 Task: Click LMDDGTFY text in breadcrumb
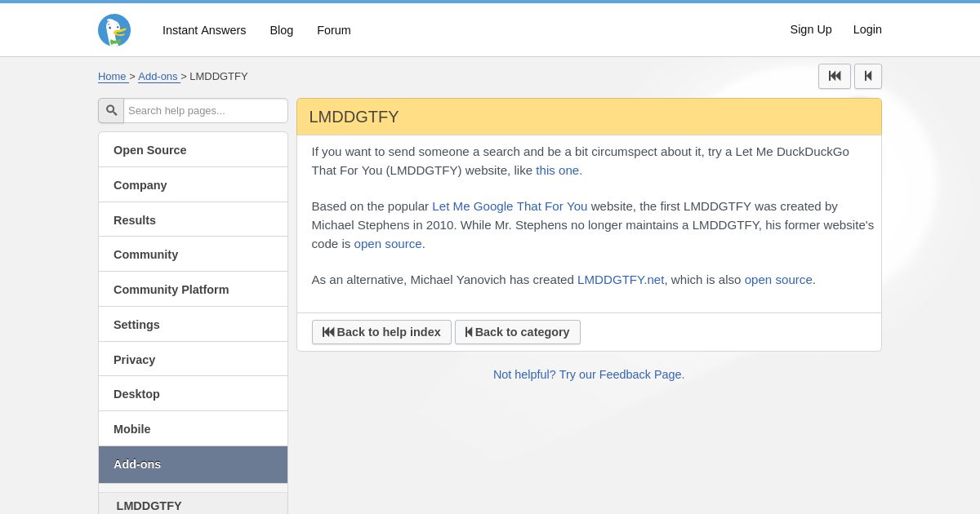(x=219, y=77)
